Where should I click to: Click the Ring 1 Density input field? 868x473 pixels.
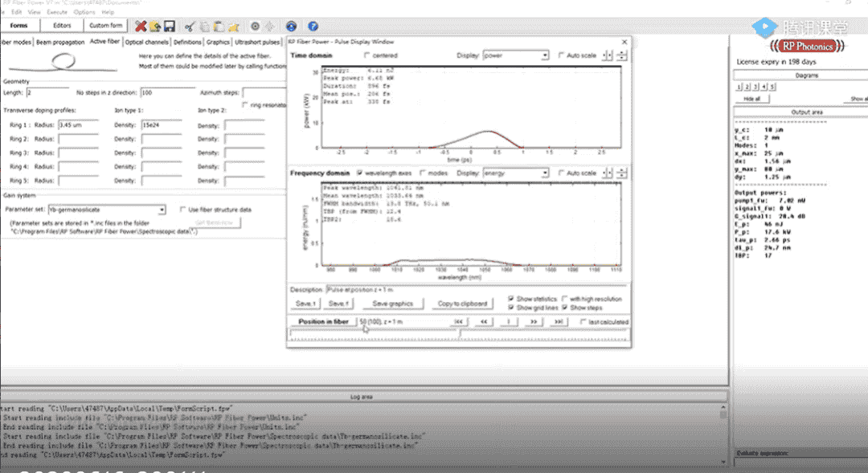pos(162,125)
